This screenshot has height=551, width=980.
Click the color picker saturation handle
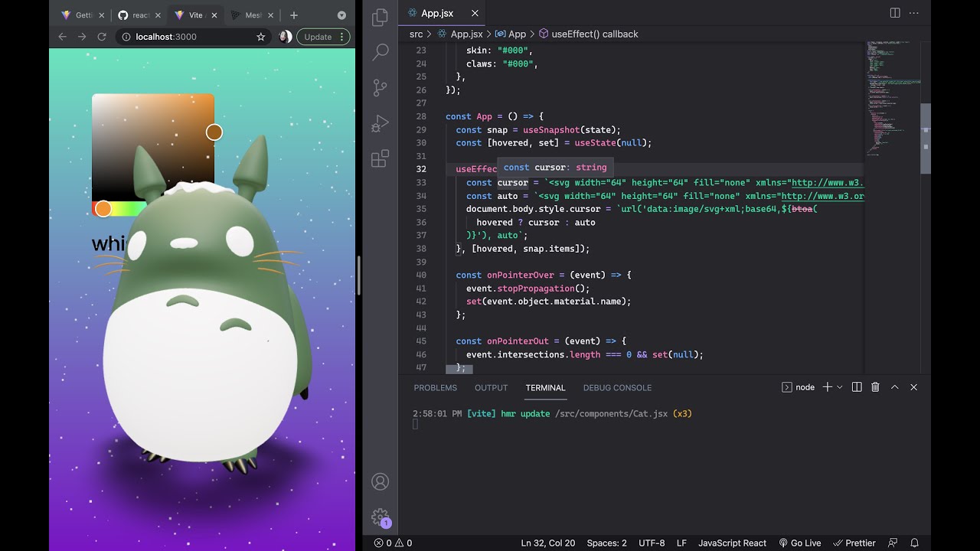[x=214, y=132]
